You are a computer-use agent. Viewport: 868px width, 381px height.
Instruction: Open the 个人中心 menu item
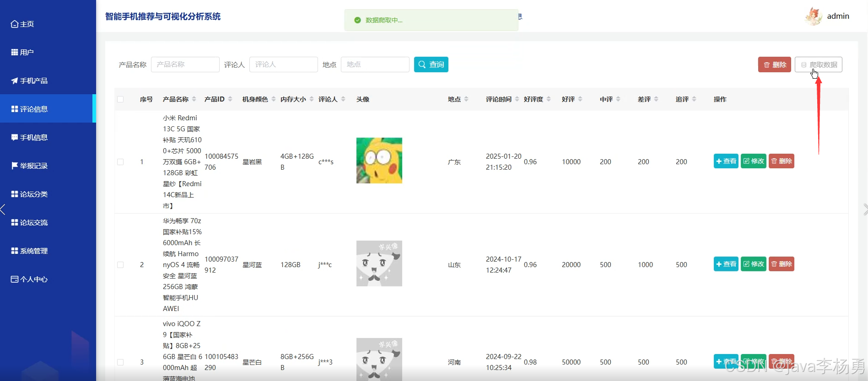[x=48, y=279]
